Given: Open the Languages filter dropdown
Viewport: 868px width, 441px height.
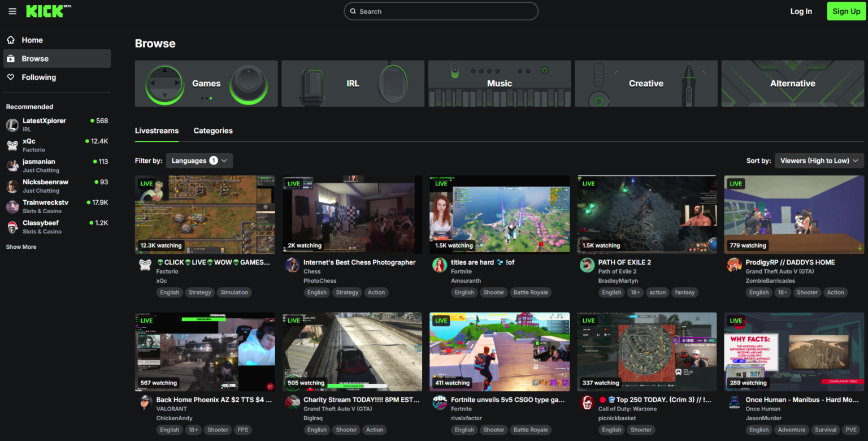Looking at the screenshot, I should point(199,161).
